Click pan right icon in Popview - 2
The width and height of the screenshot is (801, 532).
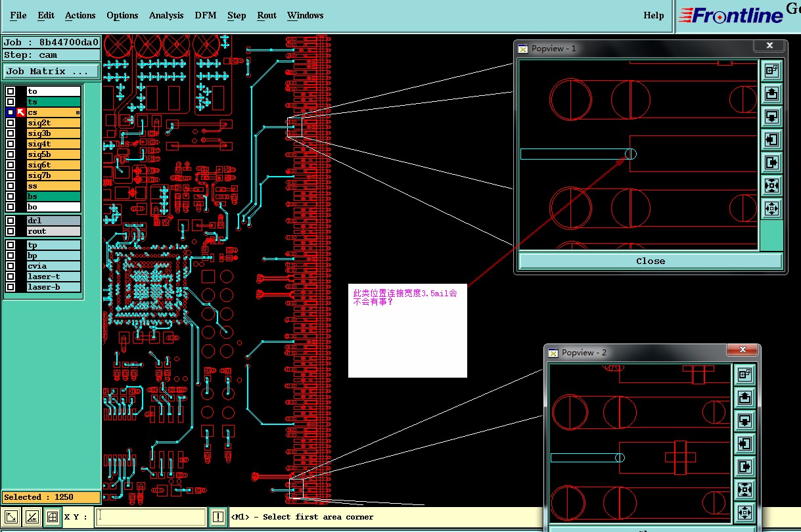tap(744, 466)
